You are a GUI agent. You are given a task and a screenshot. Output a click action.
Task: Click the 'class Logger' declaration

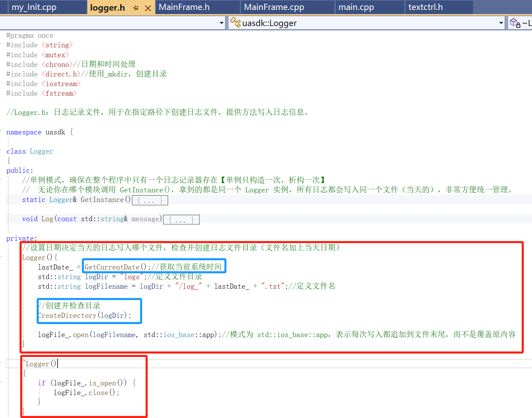pos(30,151)
